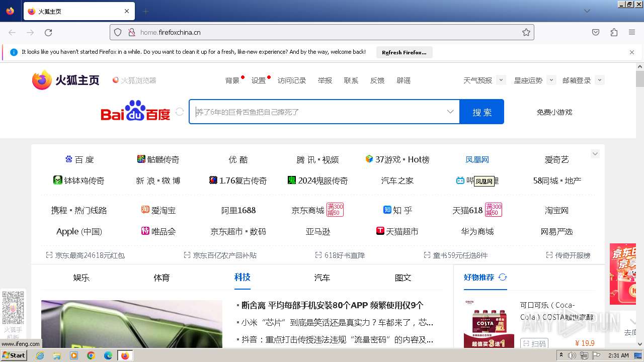Open 访问记录 history

pyautogui.click(x=292, y=80)
